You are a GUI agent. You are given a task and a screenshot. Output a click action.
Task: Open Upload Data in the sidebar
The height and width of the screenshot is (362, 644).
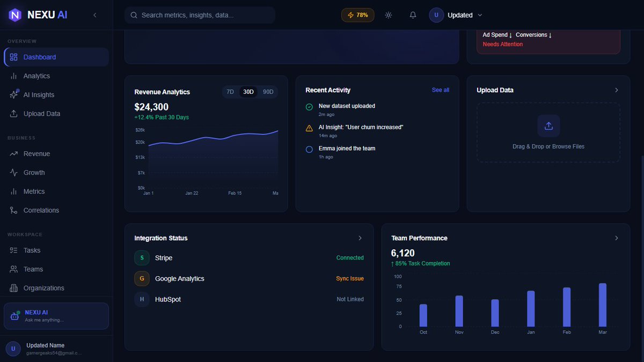click(x=56, y=114)
